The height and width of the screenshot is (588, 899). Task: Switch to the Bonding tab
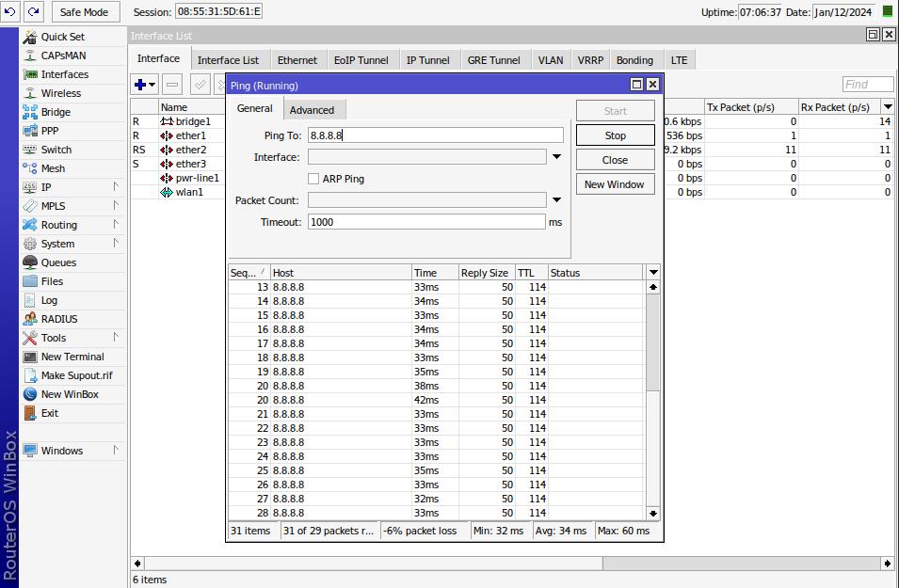634,60
